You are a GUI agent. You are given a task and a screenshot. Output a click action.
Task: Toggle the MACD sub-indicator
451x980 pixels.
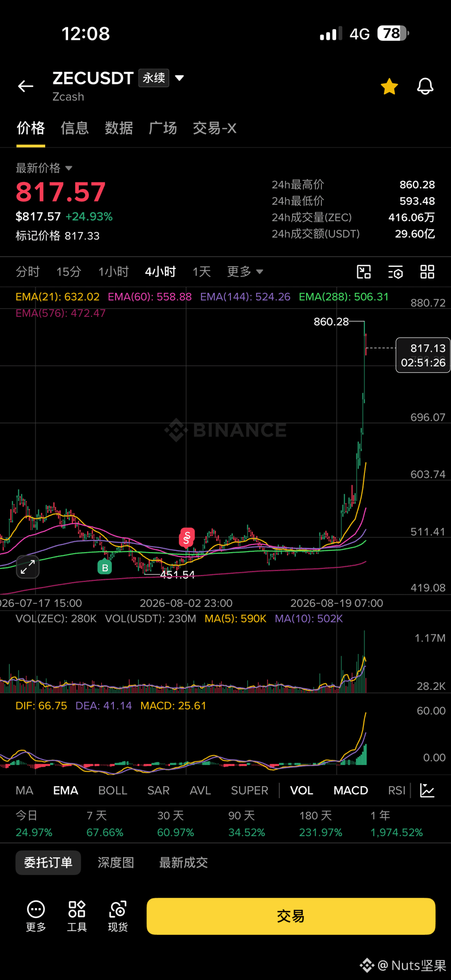351,791
